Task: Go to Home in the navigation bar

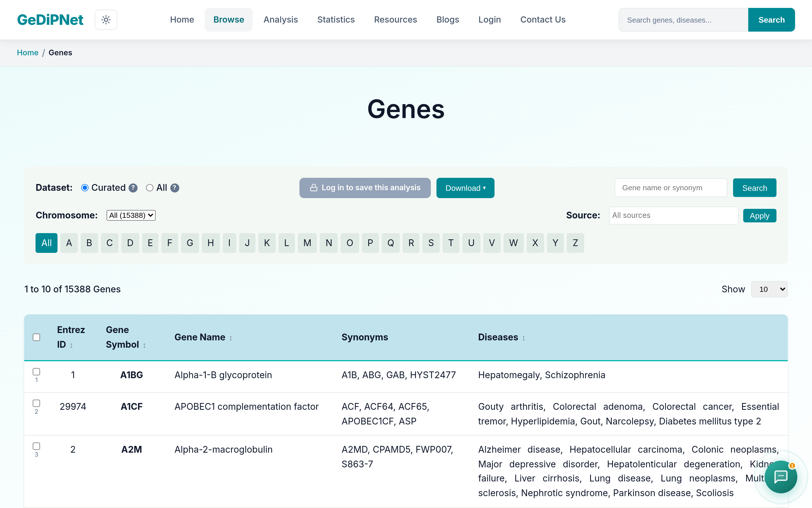Action: [182, 20]
